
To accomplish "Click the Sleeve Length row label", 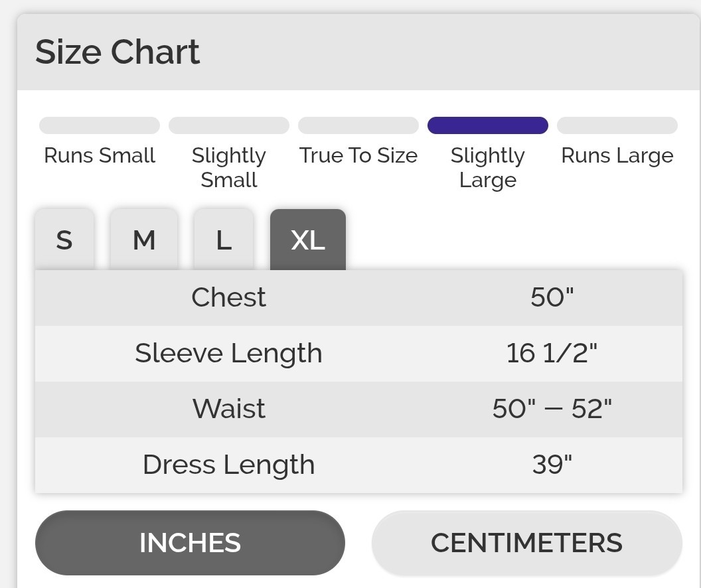I will coord(228,353).
